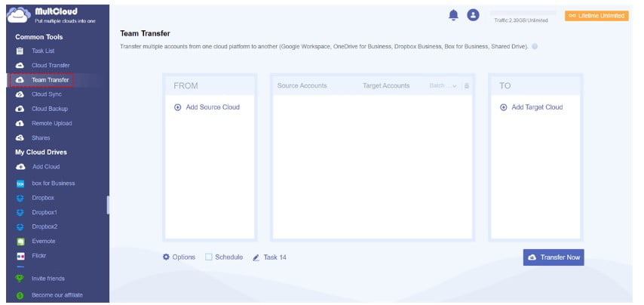
Task: Go to Cloud Transfer
Action: tap(51, 66)
